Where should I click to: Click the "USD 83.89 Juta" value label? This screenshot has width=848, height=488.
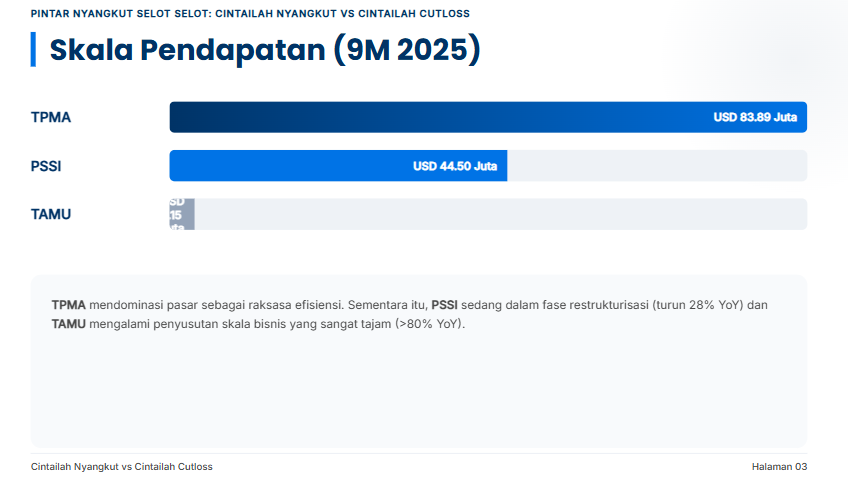755,117
